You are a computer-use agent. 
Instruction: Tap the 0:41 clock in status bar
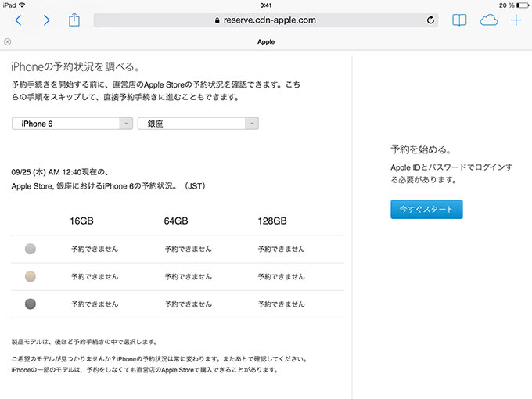point(266,5)
